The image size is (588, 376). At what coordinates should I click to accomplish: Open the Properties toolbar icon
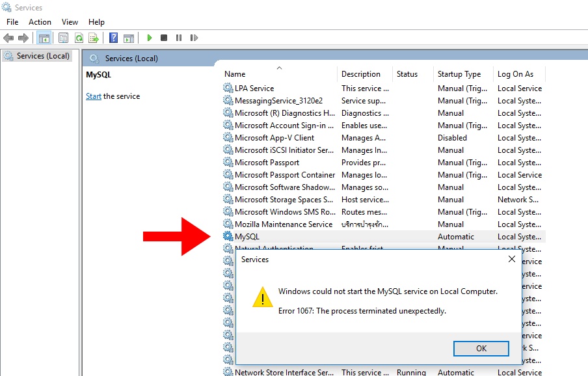[x=63, y=38]
